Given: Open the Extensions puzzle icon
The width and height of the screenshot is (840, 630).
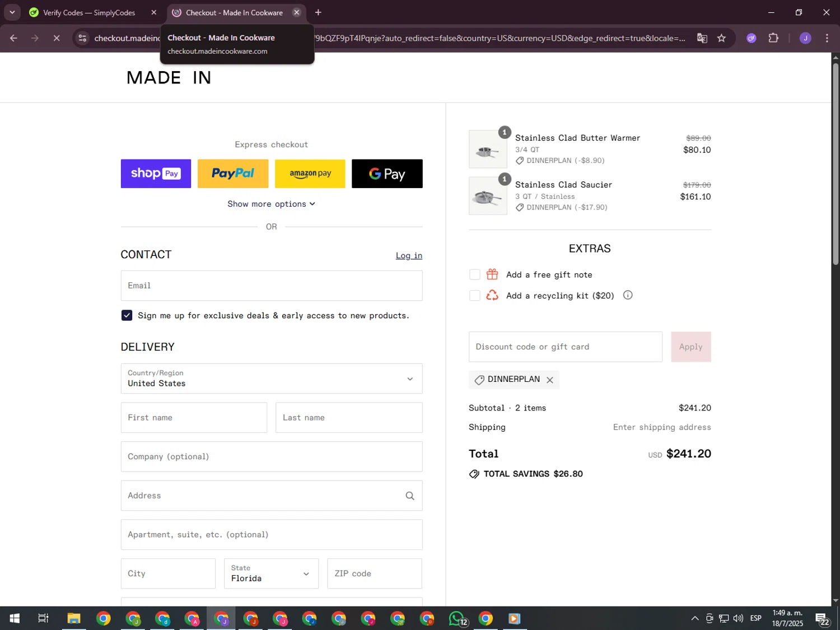Looking at the screenshot, I should [773, 38].
